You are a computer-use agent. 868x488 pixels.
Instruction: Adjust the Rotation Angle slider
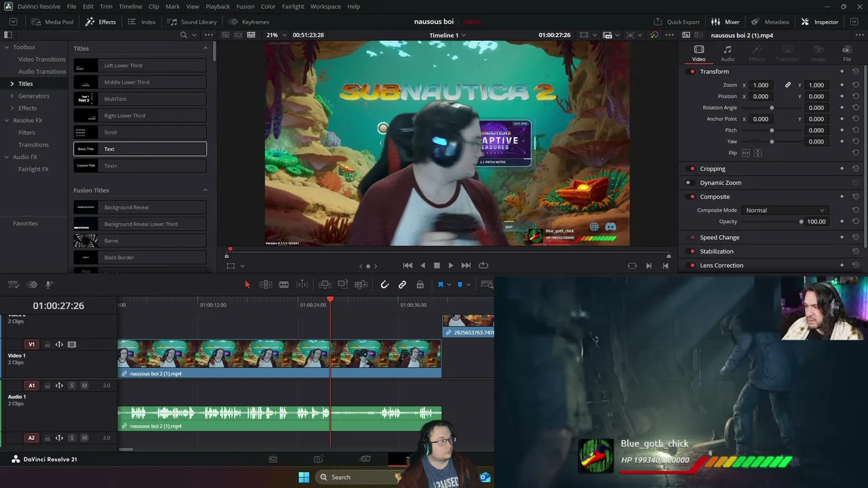[772, 108]
